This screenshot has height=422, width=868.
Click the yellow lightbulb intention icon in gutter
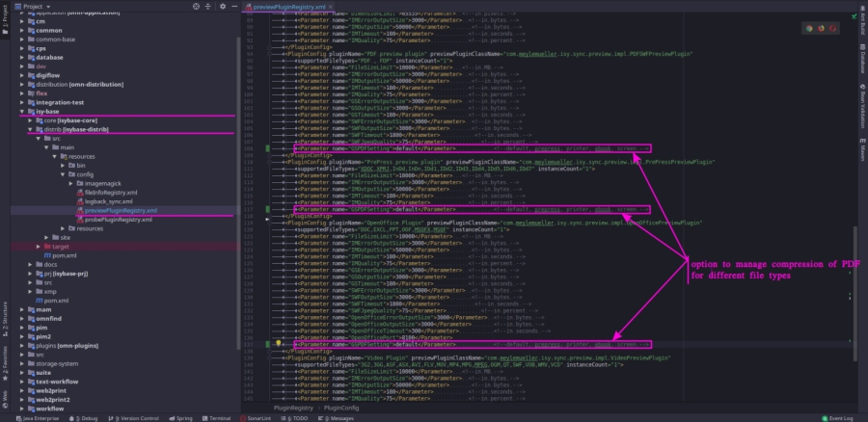(x=278, y=343)
